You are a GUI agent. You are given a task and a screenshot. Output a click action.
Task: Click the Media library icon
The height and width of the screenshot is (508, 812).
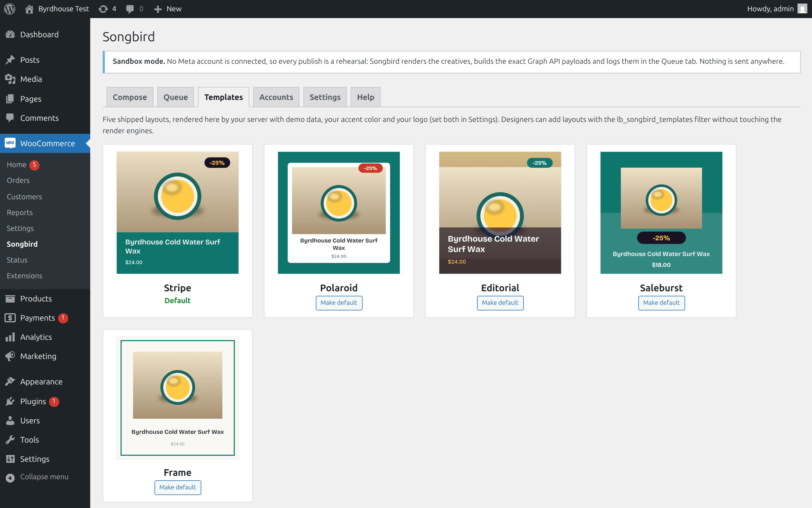pyautogui.click(x=10, y=79)
